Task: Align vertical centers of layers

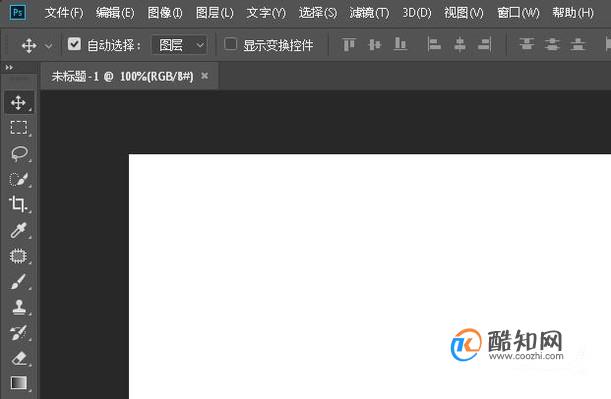Action: tap(374, 44)
